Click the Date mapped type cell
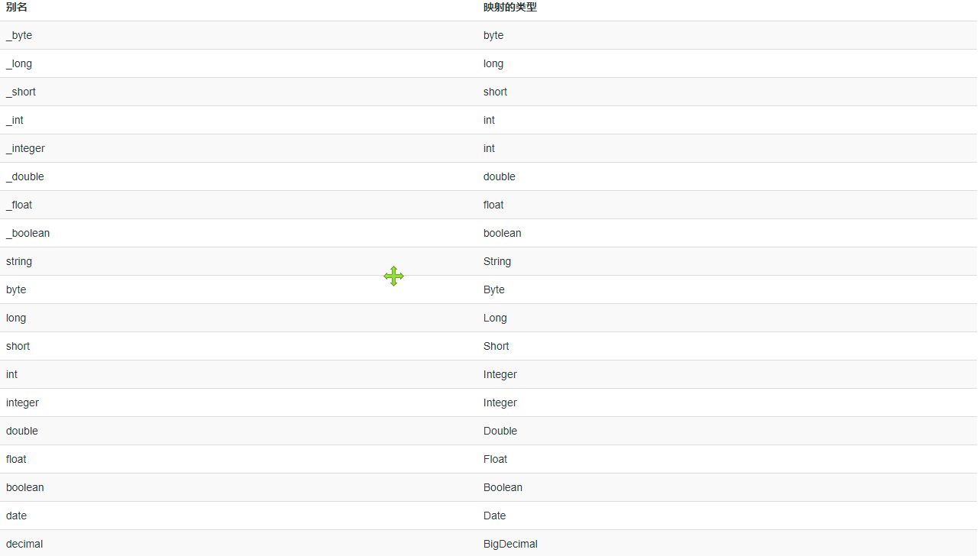The height and width of the screenshot is (556, 980). click(495, 516)
